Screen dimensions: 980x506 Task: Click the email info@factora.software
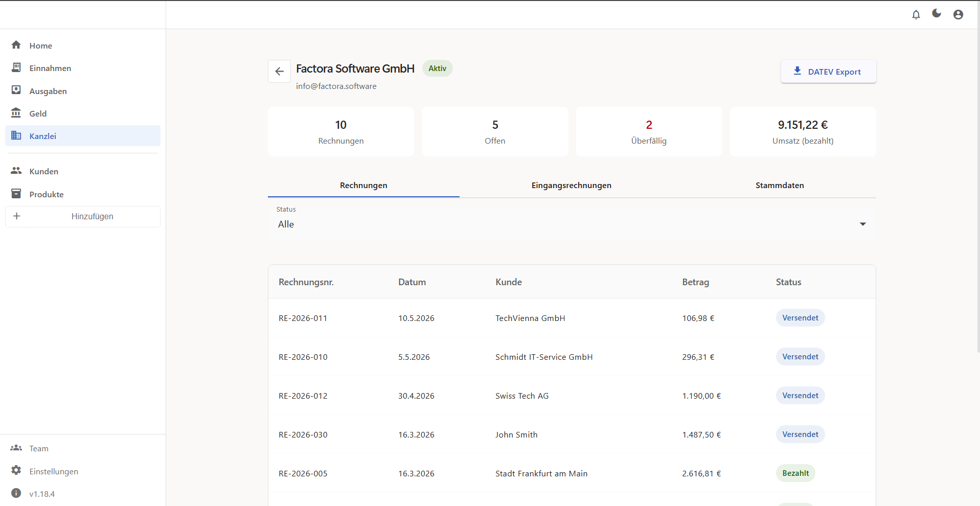click(x=336, y=86)
